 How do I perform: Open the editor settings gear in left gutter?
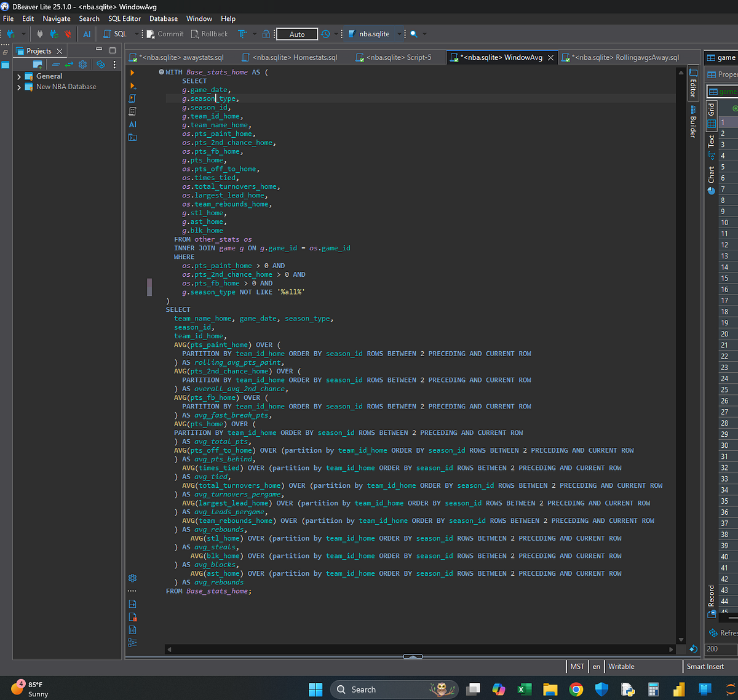[x=132, y=578]
